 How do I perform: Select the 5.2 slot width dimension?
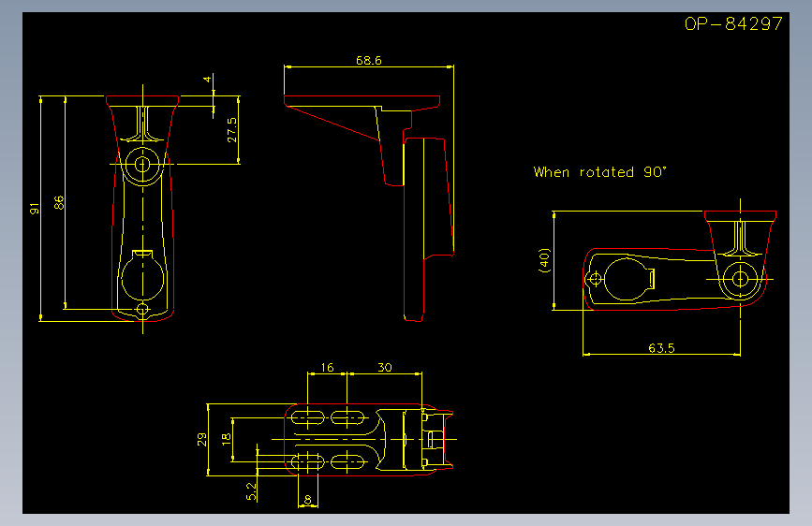[x=251, y=491]
